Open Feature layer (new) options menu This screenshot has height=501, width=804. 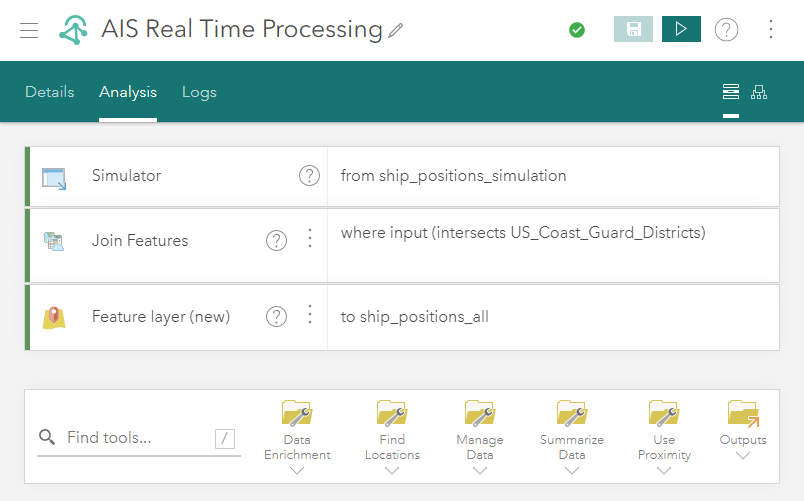(x=309, y=316)
